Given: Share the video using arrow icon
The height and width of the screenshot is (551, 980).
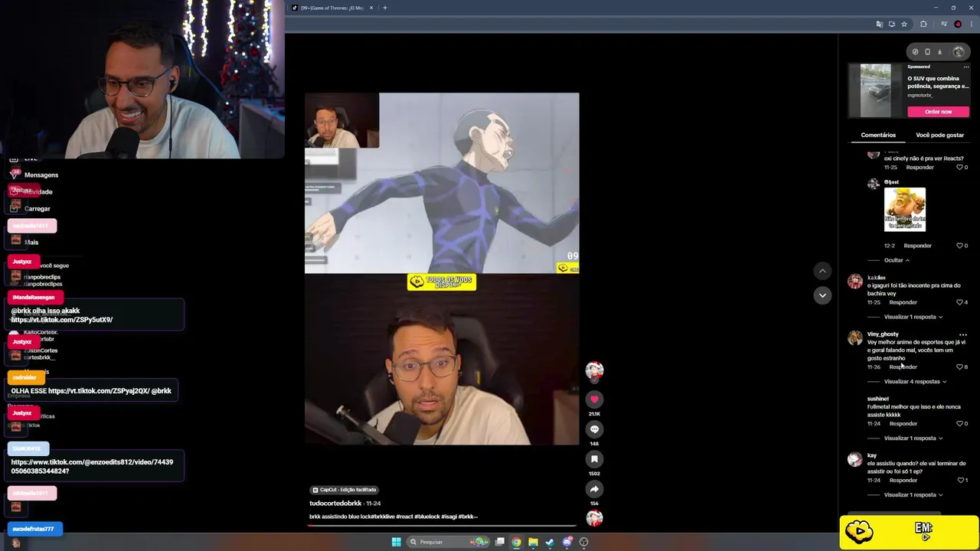Looking at the screenshot, I should click(594, 489).
